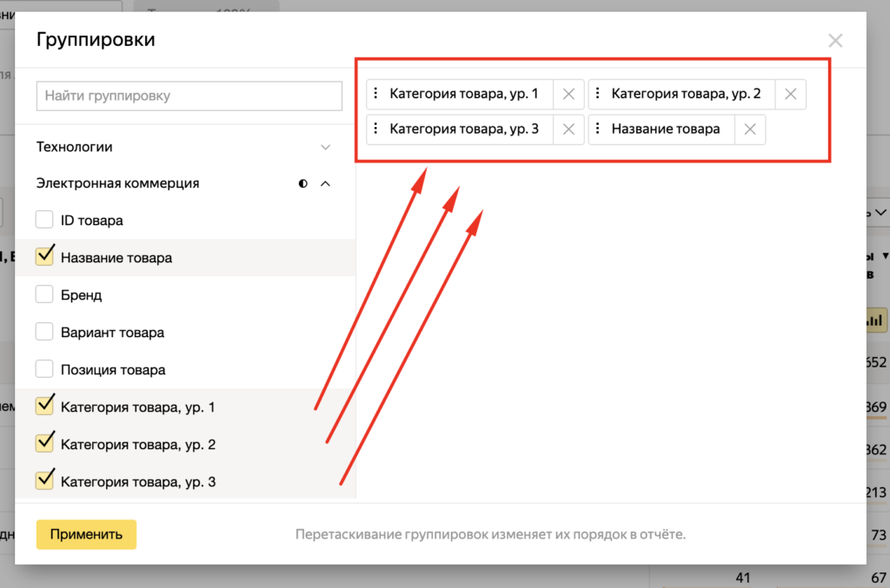Viewport: 890px width, 588px height.
Task: Focus the Найти группировку search field
Action: [189, 96]
